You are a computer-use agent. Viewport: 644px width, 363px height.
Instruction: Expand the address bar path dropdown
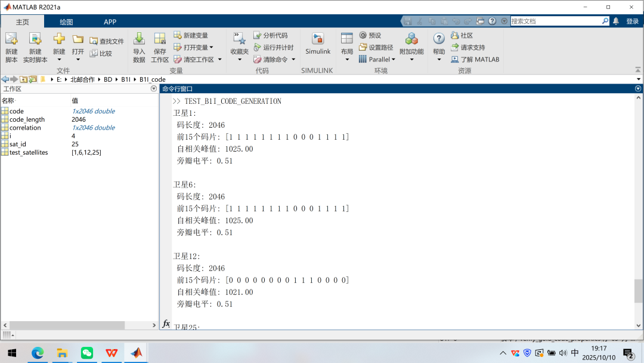[x=639, y=79]
